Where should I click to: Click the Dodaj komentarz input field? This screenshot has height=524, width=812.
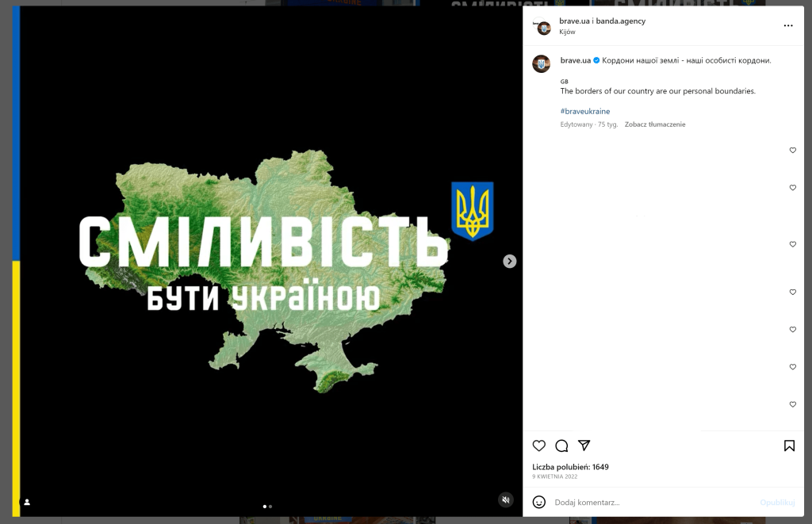(x=653, y=503)
